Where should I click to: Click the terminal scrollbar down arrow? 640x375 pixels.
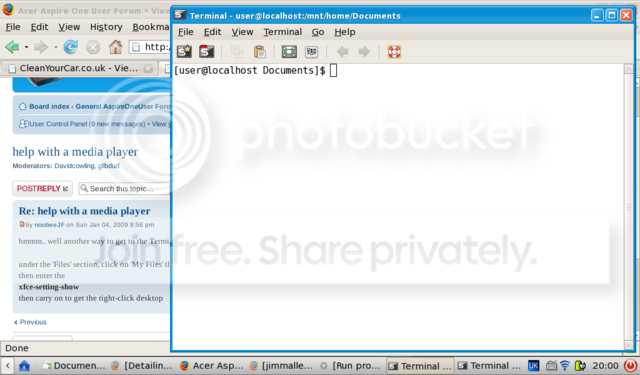629,345
